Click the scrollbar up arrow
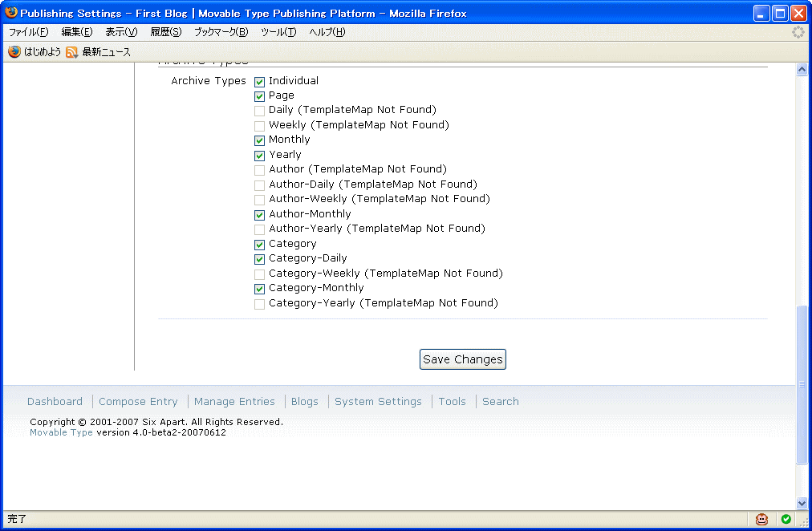The image size is (812, 531). click(x=802, y=69)
